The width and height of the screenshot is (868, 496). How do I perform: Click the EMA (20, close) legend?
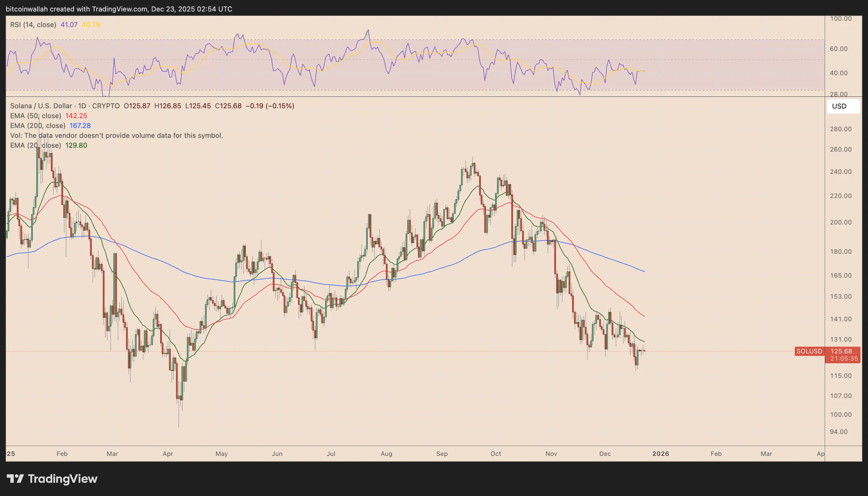pyautogui.click(x=35, y=145)
